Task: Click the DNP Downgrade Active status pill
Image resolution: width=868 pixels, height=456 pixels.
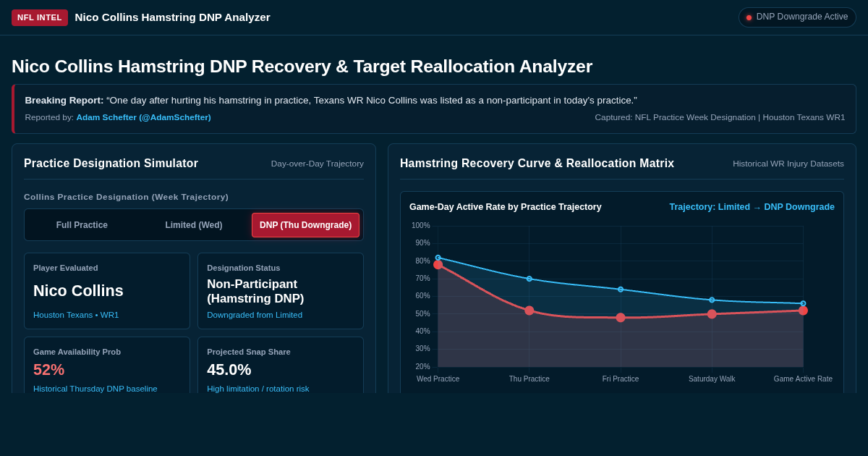Action: click(x=797, y=17)
